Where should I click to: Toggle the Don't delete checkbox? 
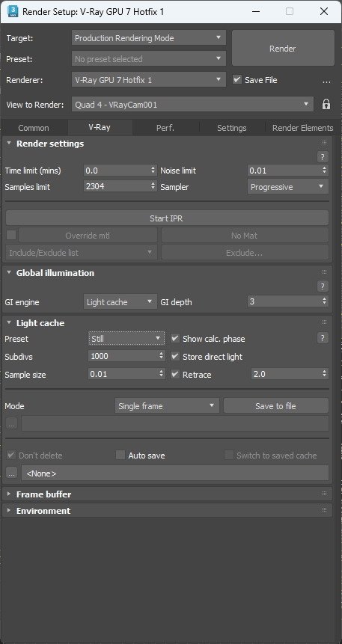pos(10,455)
